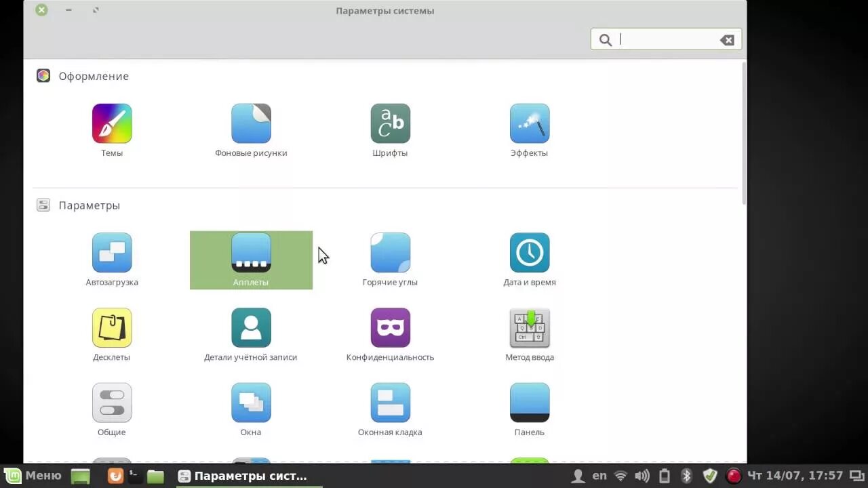Click the window list icon in panel corner
868x488 pixels.
[856, 476]
